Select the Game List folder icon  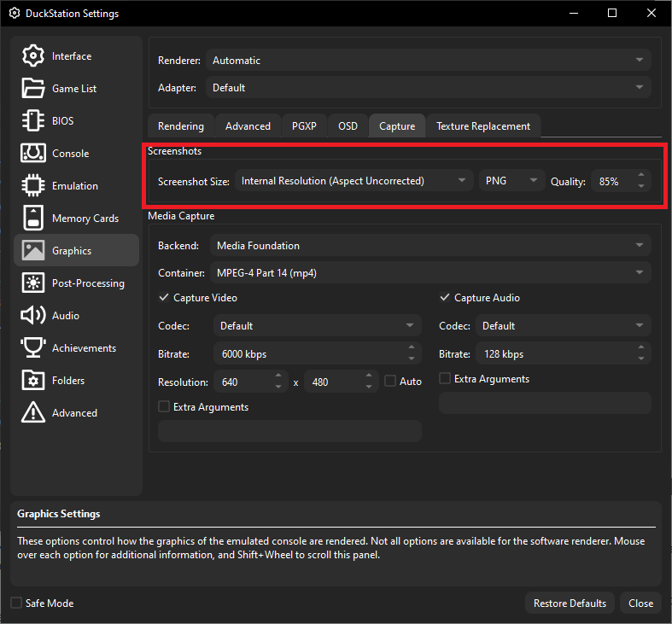pyautogui.click(x=33, y=88)
